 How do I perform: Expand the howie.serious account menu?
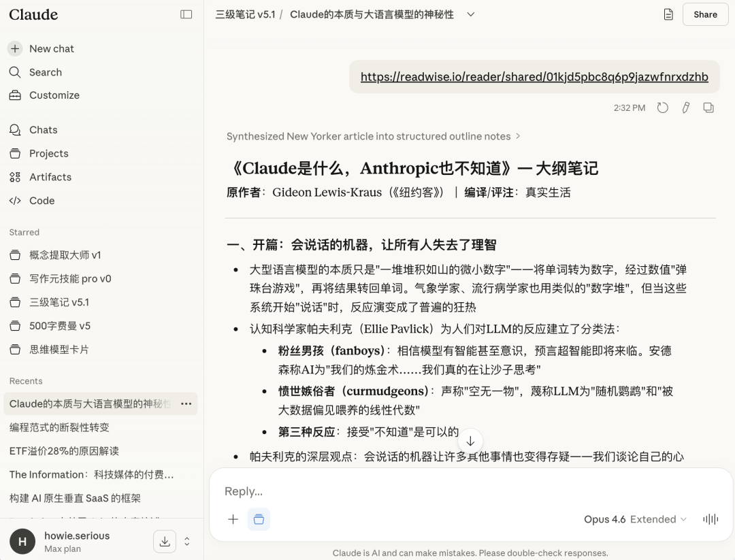coord(187,542)
